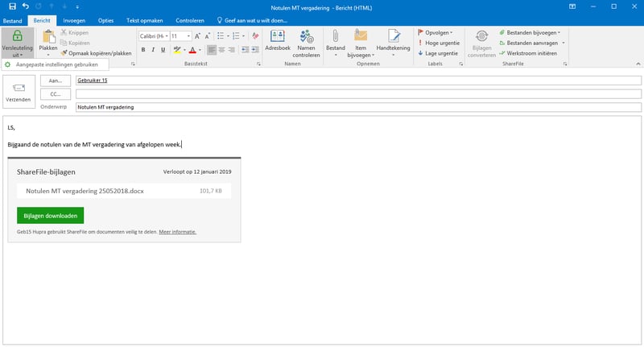Increase indent with the indent icon
644x347 pixels.
[x=255, y=50]
